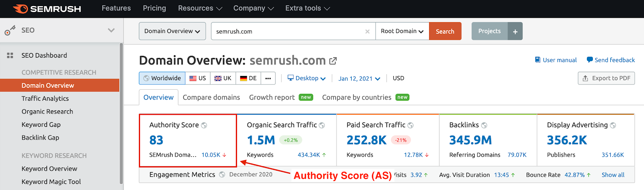The width and height of the screenshot is (644, 190).
Task: Expand the Company menu
Action: click(x=254, y=8)
